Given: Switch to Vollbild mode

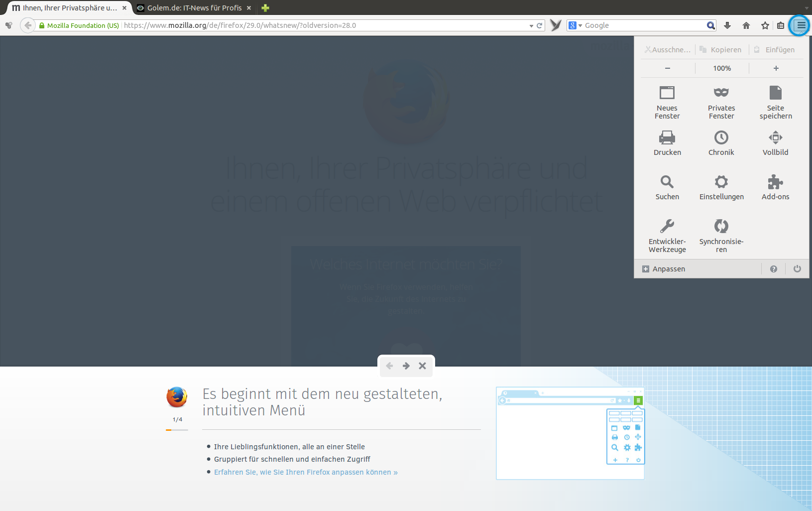Looking at the screenshot, I should click(775, 143).
